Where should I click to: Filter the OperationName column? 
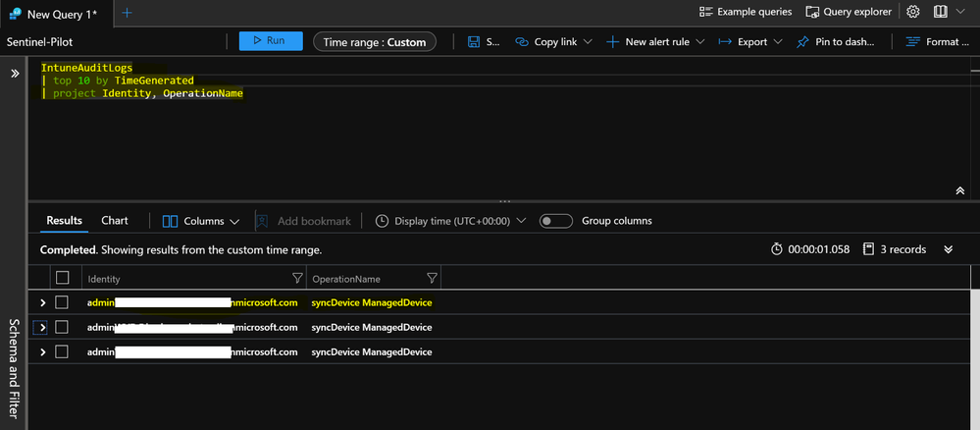(x=432, y=278)
